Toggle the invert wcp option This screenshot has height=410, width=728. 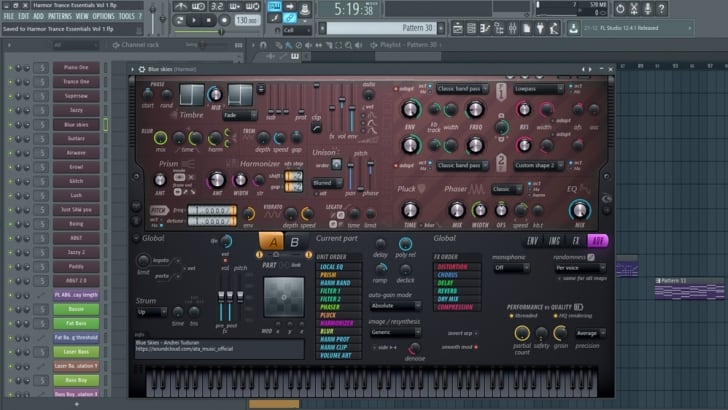point(476,333)
